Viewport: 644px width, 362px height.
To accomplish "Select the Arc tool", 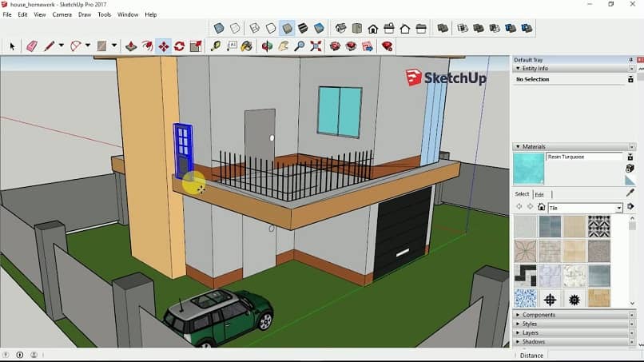I will click(x=76, y=46).
